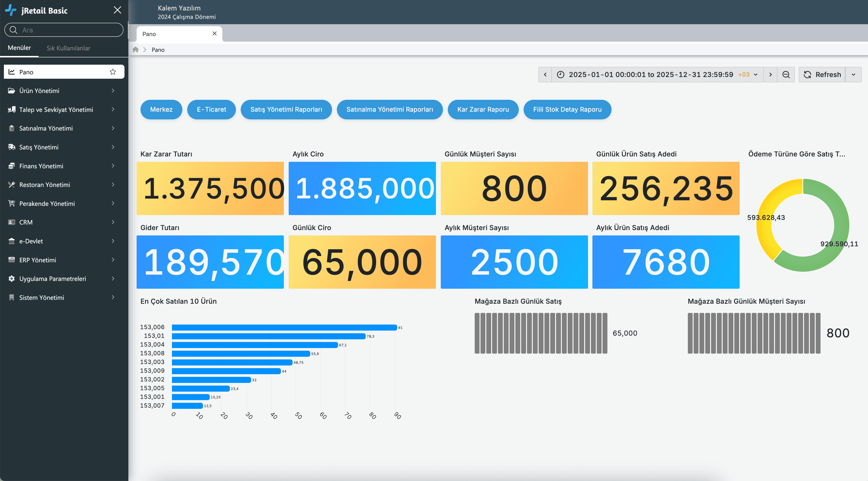Go to previous time range arrow

[x=545, y=75]
